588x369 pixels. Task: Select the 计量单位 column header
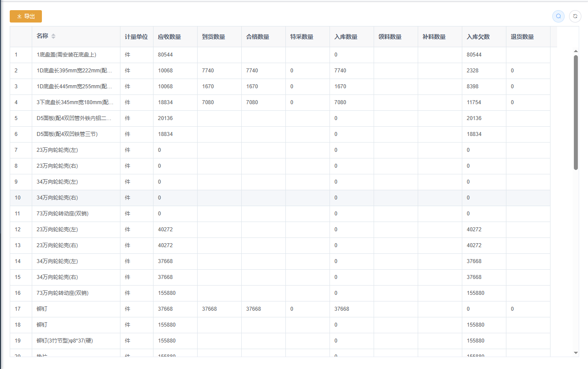click(x=136, y=37)
